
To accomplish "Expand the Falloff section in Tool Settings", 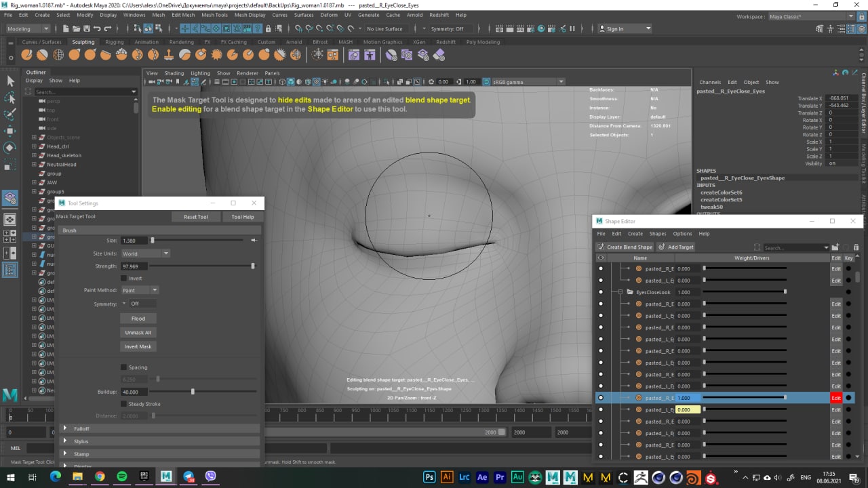I will pyautogui.click(x=159, y=428).
